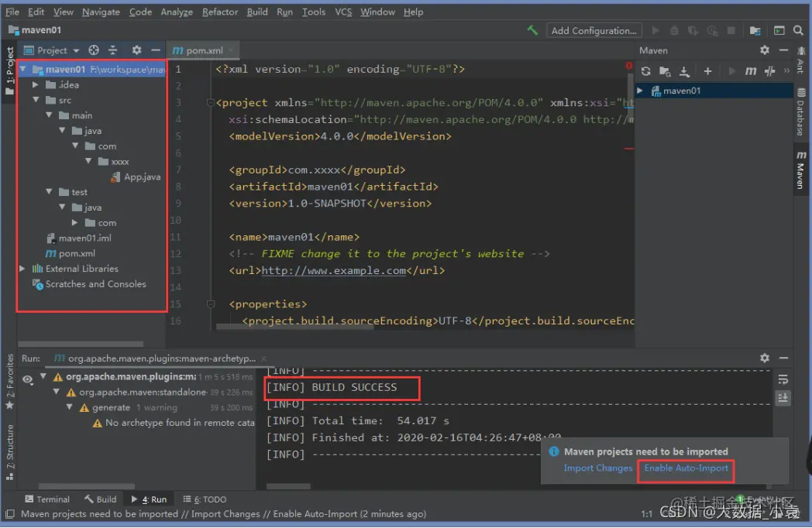Fold the project tag in editor gutter
Viewport: 812px width, 528px height.
(211, 102)
